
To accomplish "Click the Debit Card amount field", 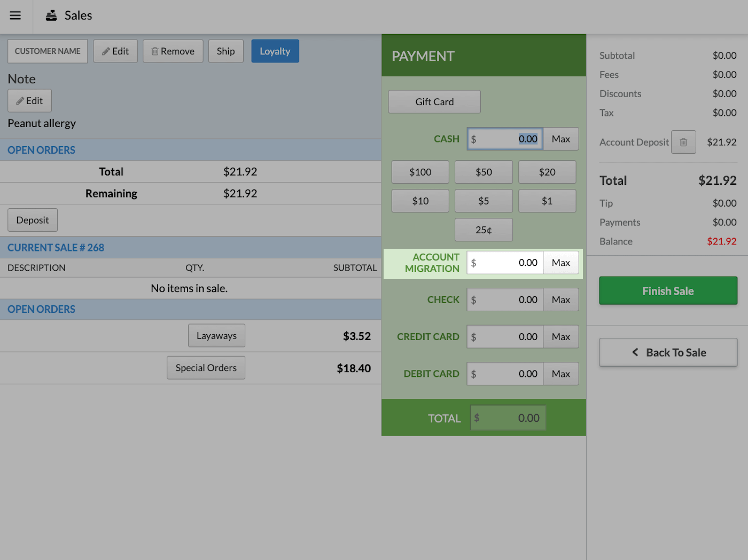I will pyautogui.click(x=504, y=373).
